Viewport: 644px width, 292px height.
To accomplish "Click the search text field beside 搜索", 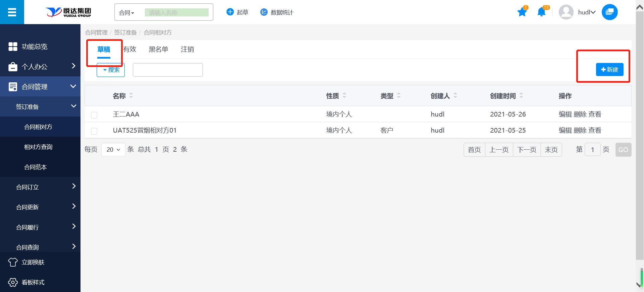I will pyautogui.click(x=168, y=70).
